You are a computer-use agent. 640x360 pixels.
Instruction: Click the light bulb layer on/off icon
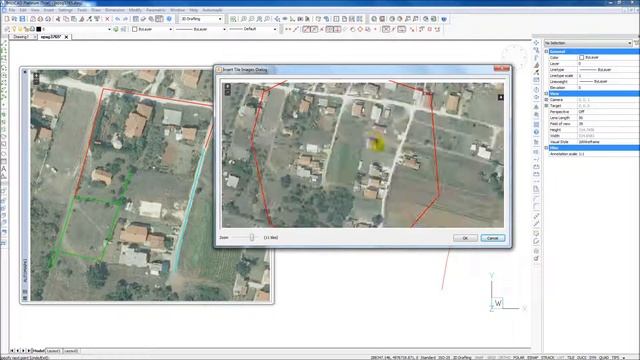click(x=14, y=29)
